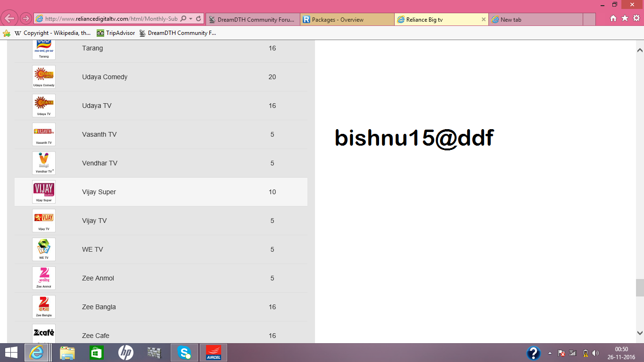Click the channel name "Tarang"
644x362 pixels.
pos(92,48)
